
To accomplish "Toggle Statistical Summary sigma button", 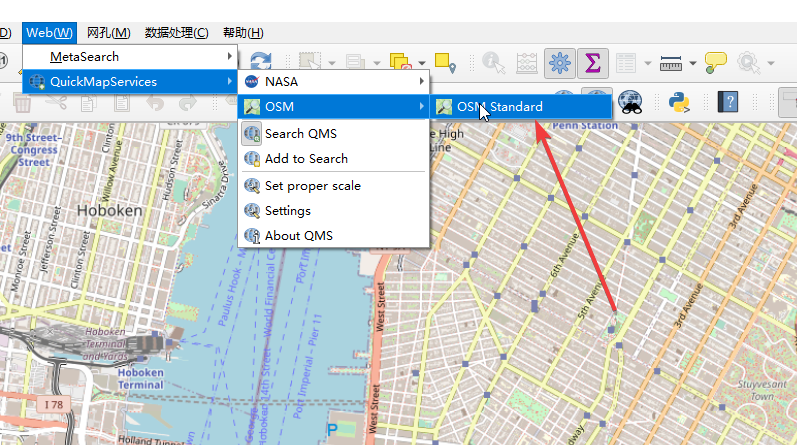I will [x=593, y=64].
